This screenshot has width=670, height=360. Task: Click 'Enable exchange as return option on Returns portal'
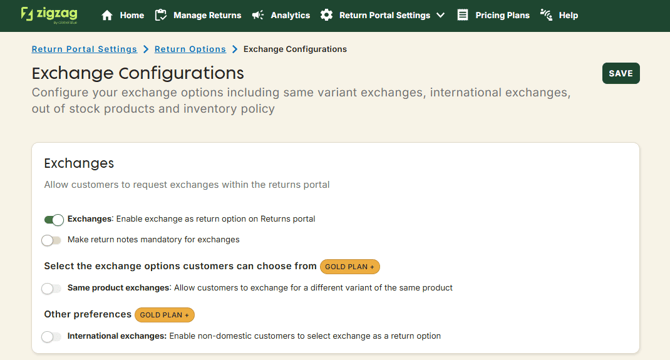[x=216, y=219]
